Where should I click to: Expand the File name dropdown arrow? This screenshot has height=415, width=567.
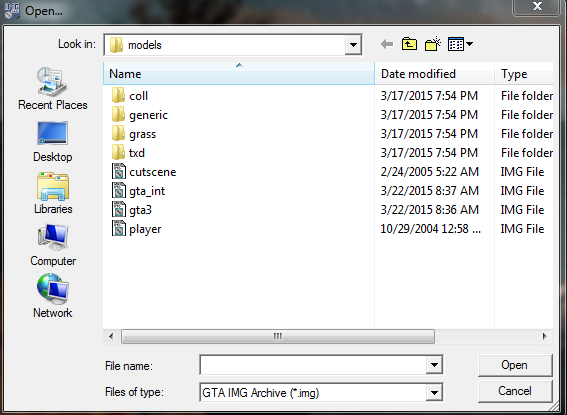point(434,365)
